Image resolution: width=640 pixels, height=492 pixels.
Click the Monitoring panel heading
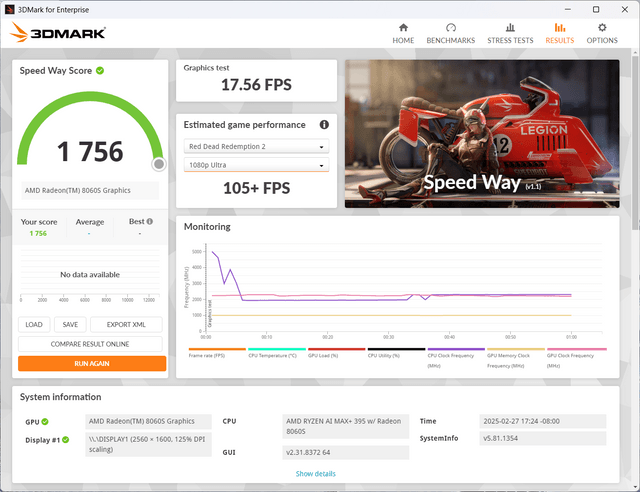(x=207, y=227)
